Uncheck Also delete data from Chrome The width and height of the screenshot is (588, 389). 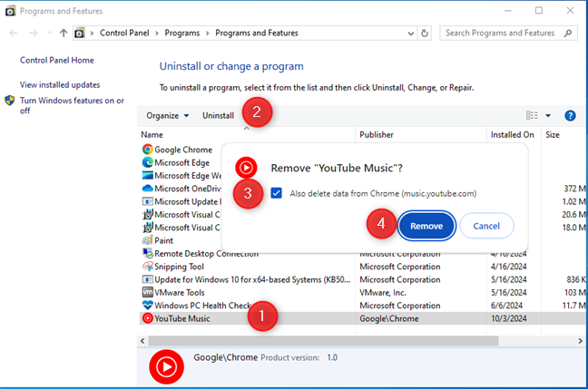point(277,193)
